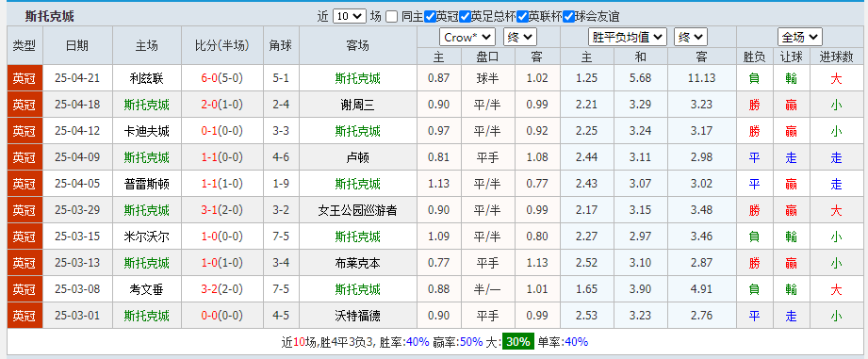The height and width of the screenshot is (359, 868).
Task: Open the 终 dropdown next to 胜平负均值
Action: point(690,37)
